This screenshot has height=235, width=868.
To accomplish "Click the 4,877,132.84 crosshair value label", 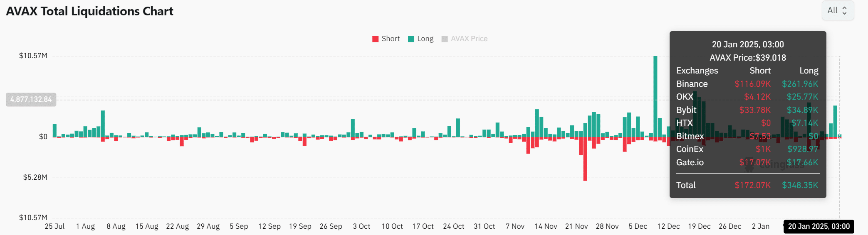I will (31, 99).
